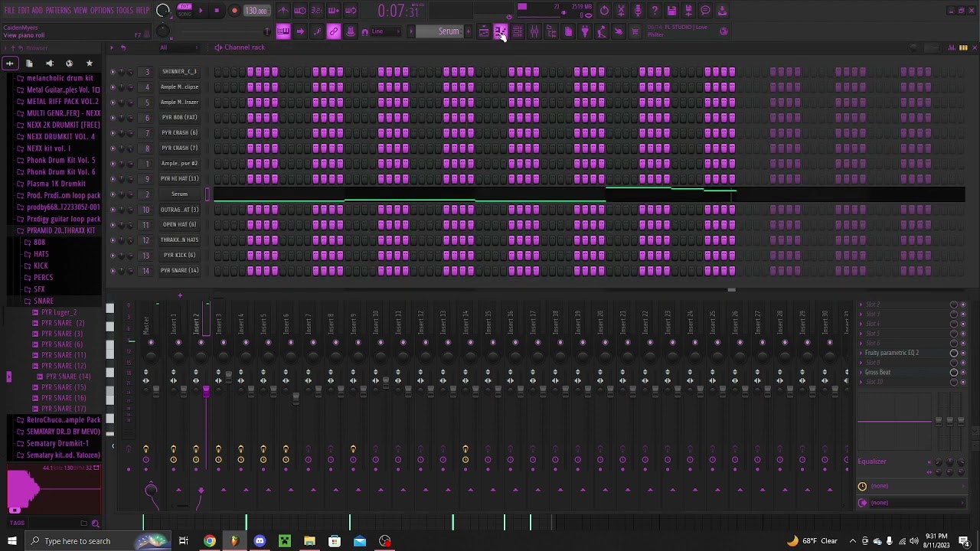Select the PYR SNARE (6) sample
Viewport: 980px width, 551px height.
(x=62, y=344)
